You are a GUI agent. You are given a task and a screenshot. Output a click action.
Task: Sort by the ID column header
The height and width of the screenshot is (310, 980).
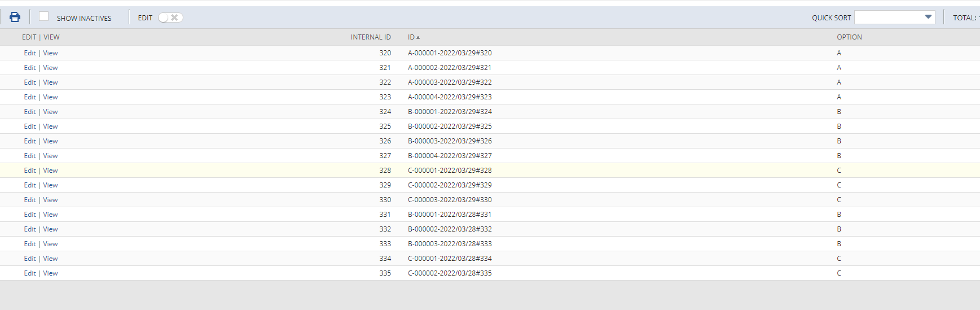pos(414,37)
